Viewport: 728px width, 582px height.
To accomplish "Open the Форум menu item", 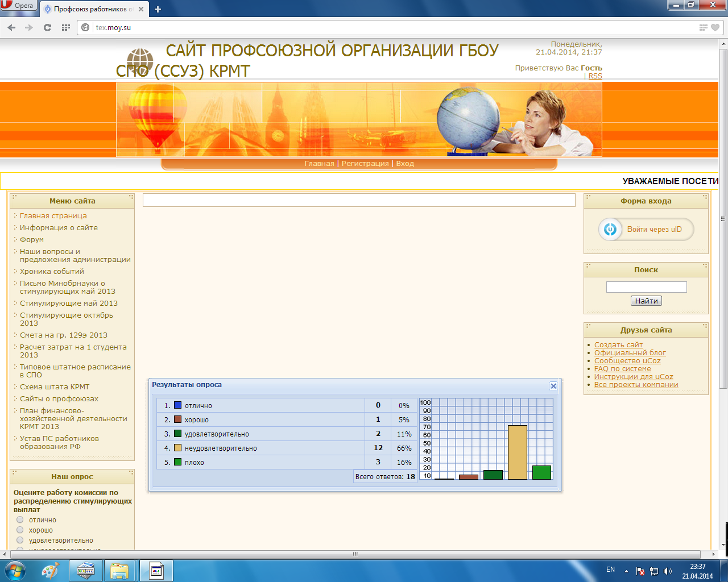I will point(32,240).
